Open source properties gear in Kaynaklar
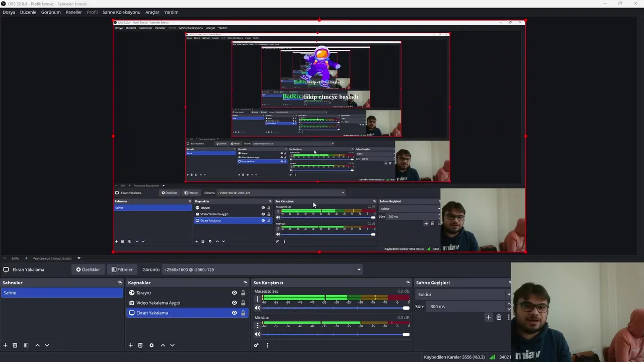The image size is (644, 362). 151,345
